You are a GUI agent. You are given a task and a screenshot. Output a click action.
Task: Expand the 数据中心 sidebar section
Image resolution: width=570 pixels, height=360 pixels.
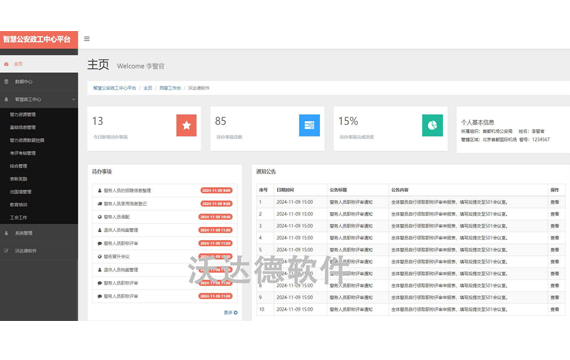[x=39, y=81]
